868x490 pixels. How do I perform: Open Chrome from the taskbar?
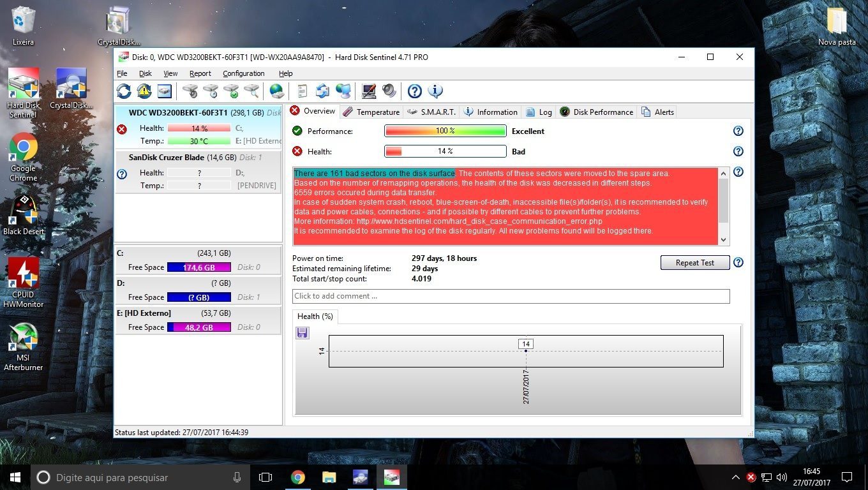coord(298,477)
